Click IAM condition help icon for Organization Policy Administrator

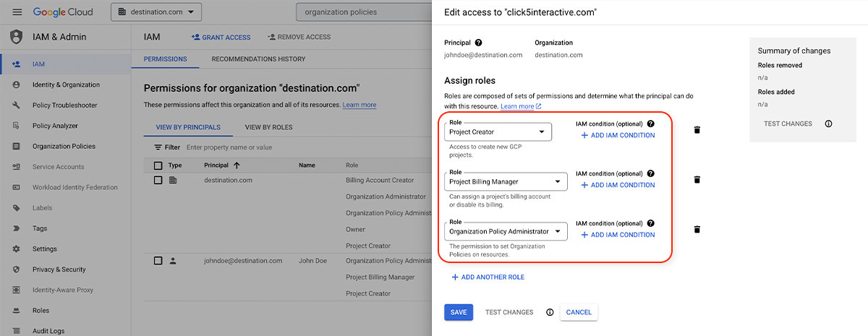click(x=650, y=223)
